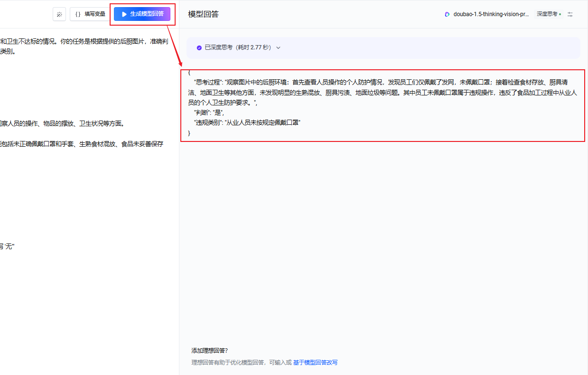Click 已深度思考（耗时 2.77 秒）text
Screen dimensions: 588x375
coord(239,47)
